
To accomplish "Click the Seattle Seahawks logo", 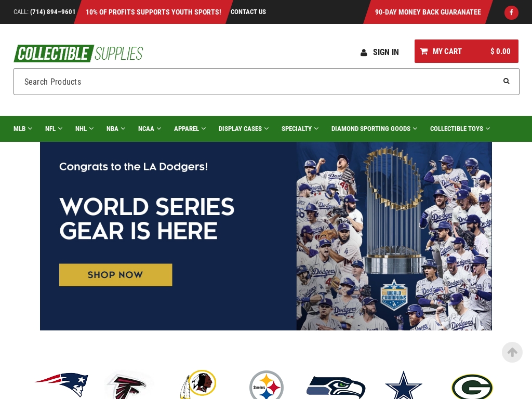I will pyautogui.click(x=336, y=387).
